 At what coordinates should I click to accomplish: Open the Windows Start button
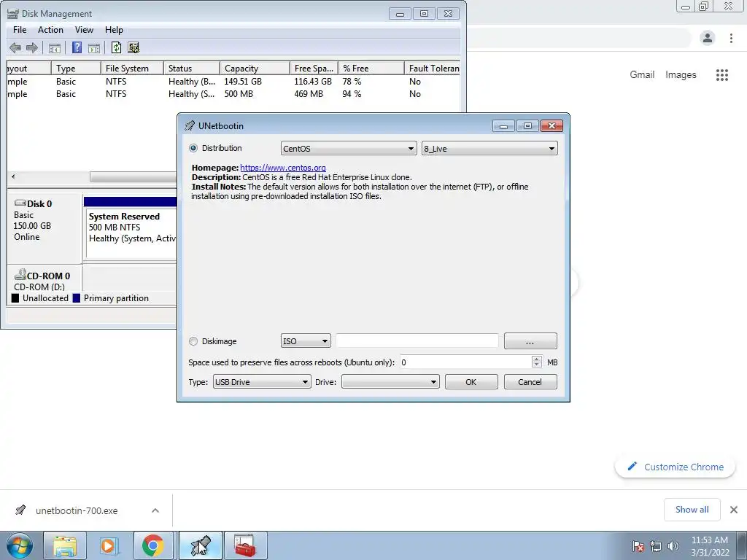click(x=19, y=545)
